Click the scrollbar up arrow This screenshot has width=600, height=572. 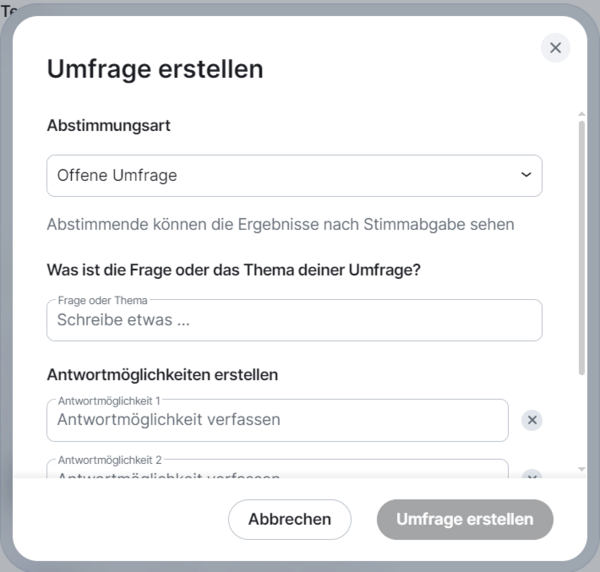coord(582,113)
